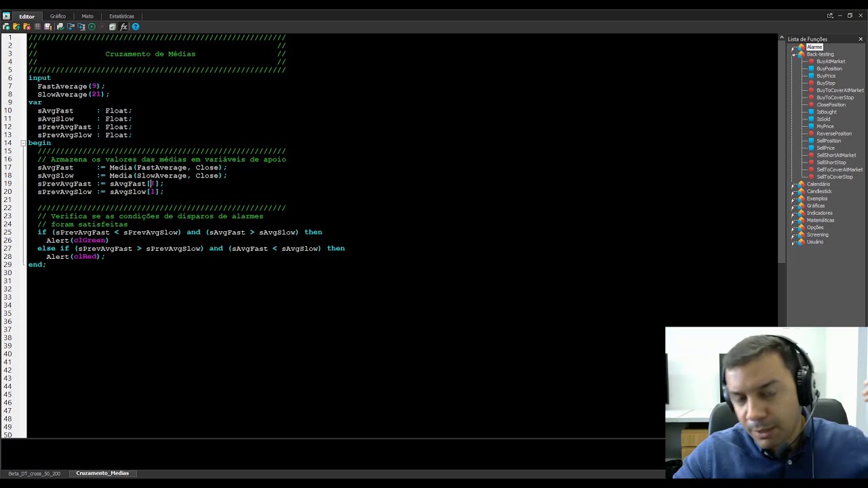Select the Cruzamento_Medias file tab
Screen dimensions: 868x488
pyautogui.click(x=102, y=473)
